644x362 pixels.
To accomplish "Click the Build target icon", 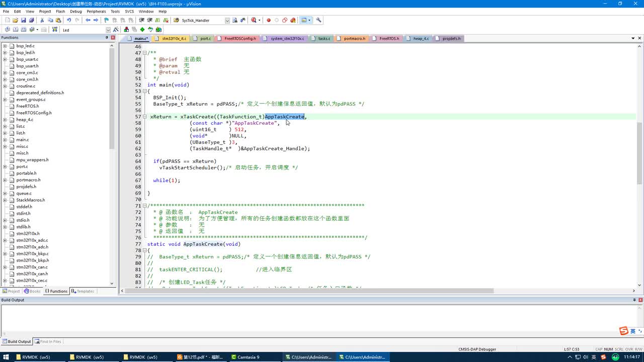I will [x=16, y=30].
